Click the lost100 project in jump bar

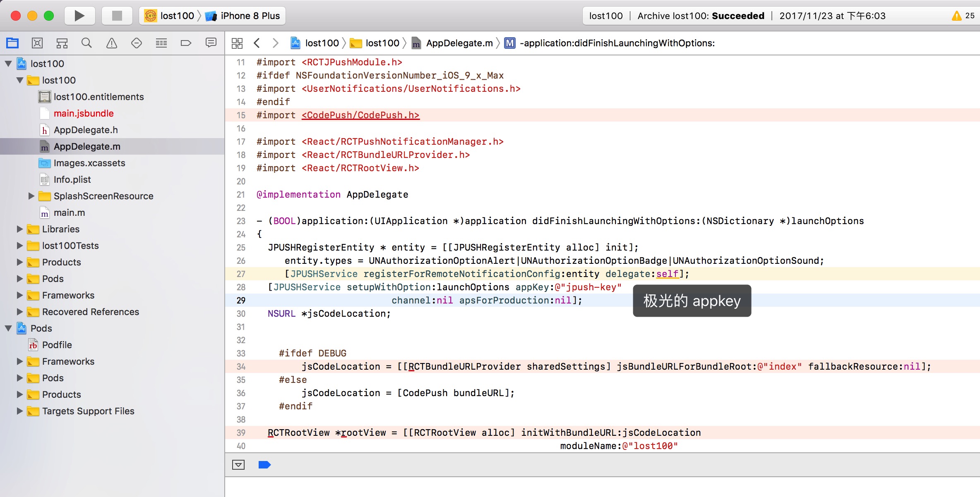pyautogui.click(x=315, y=43)
